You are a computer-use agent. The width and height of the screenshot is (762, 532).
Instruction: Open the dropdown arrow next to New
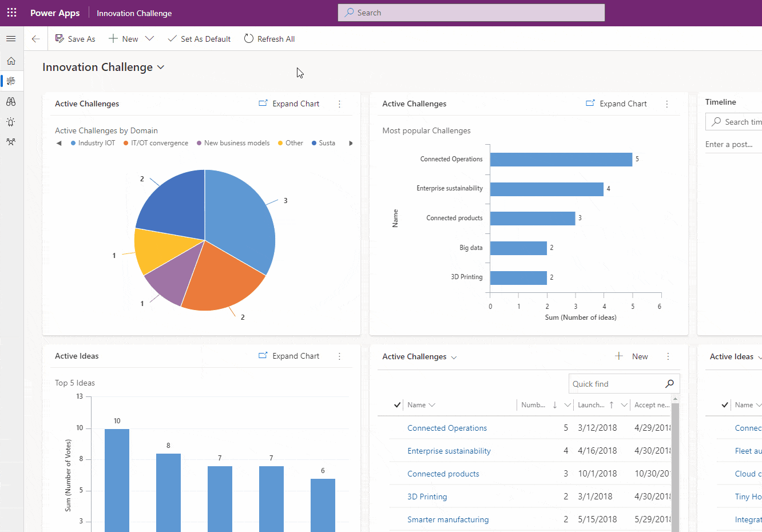pyautogui.click(x=149, y=39)
